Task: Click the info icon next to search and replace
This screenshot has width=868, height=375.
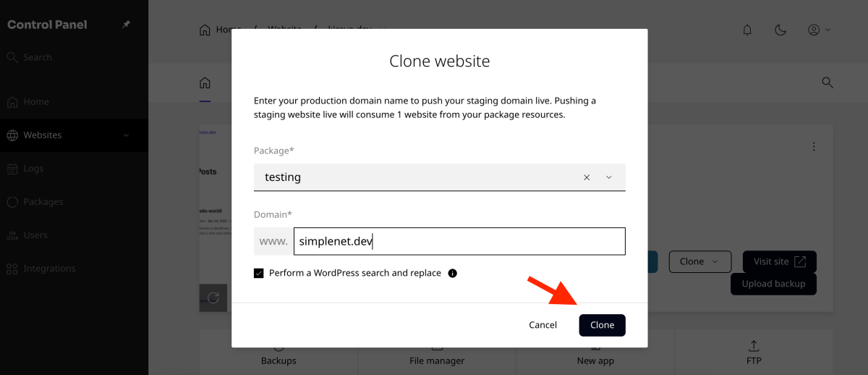Action: coord(453,274)
